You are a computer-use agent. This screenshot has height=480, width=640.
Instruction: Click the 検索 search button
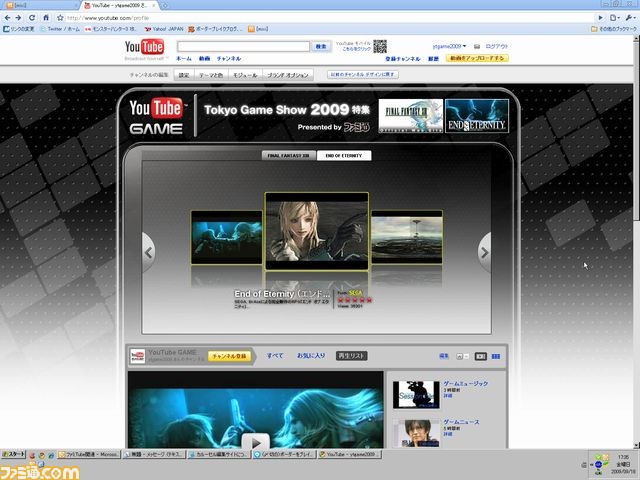pos(321,47)
